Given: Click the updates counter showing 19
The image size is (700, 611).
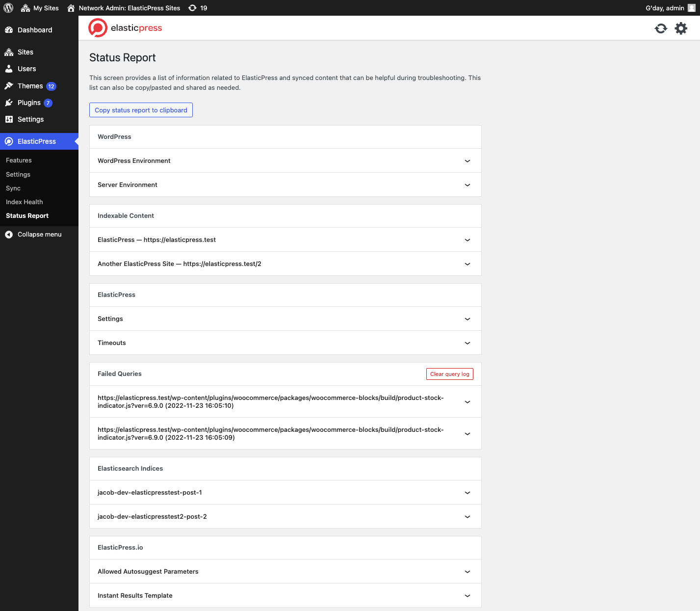Looking at the screenshot, I should coord(198,8).
